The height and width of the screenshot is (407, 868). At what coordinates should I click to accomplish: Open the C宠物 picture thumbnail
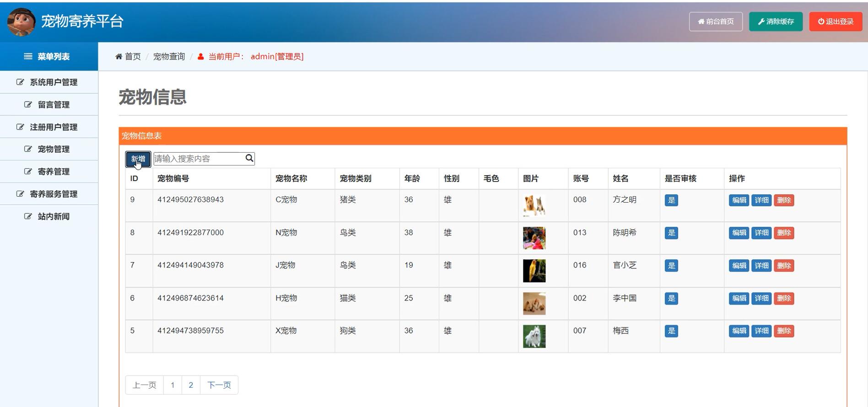534,205
